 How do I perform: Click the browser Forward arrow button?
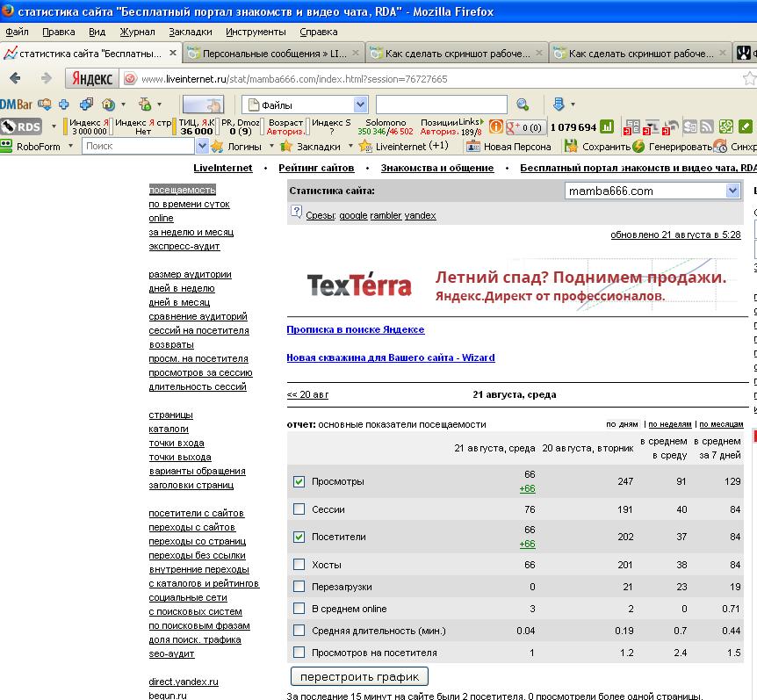coord(46,78)
